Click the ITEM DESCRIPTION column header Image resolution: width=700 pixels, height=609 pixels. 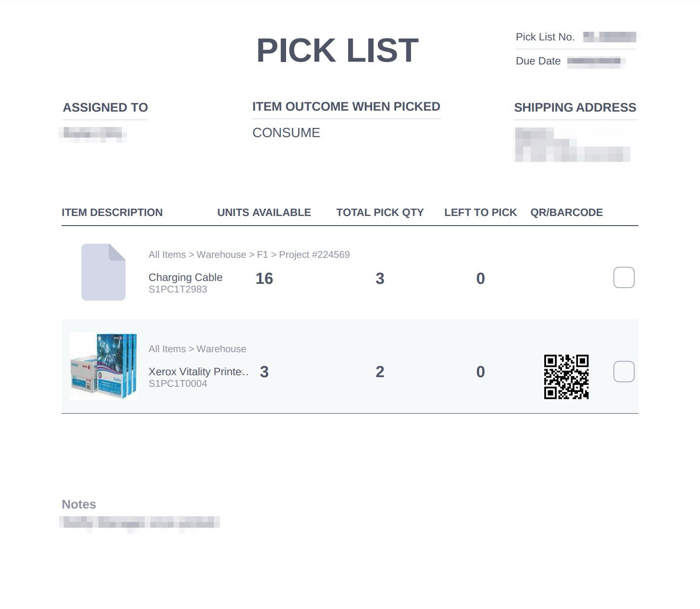tap(112, 213)
